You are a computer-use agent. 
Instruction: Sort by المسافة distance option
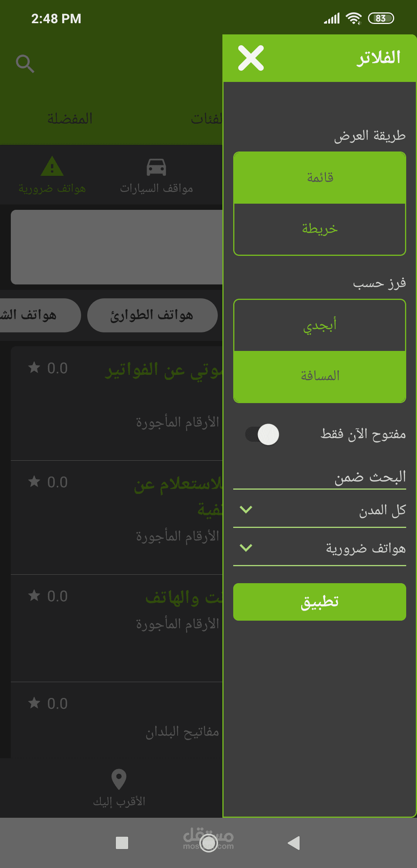click(320, 376)
